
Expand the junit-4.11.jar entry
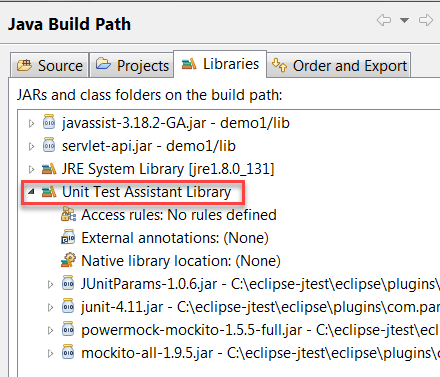(x=50, y=307)
